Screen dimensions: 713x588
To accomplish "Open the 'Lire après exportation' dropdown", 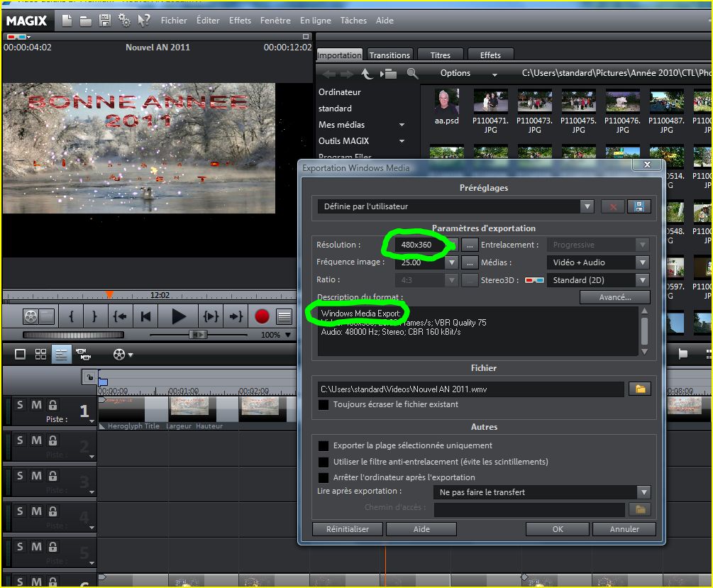I will pos(643,492).
